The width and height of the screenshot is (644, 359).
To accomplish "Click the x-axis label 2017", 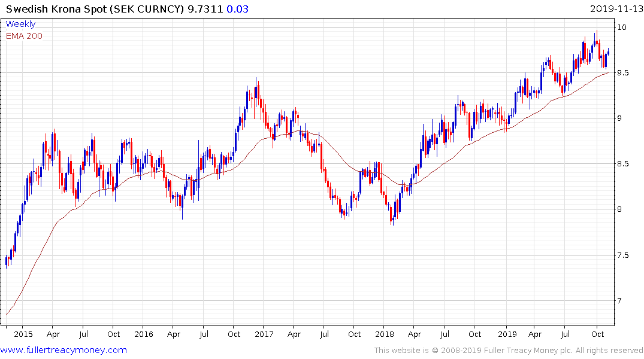I will coord(264,334).
